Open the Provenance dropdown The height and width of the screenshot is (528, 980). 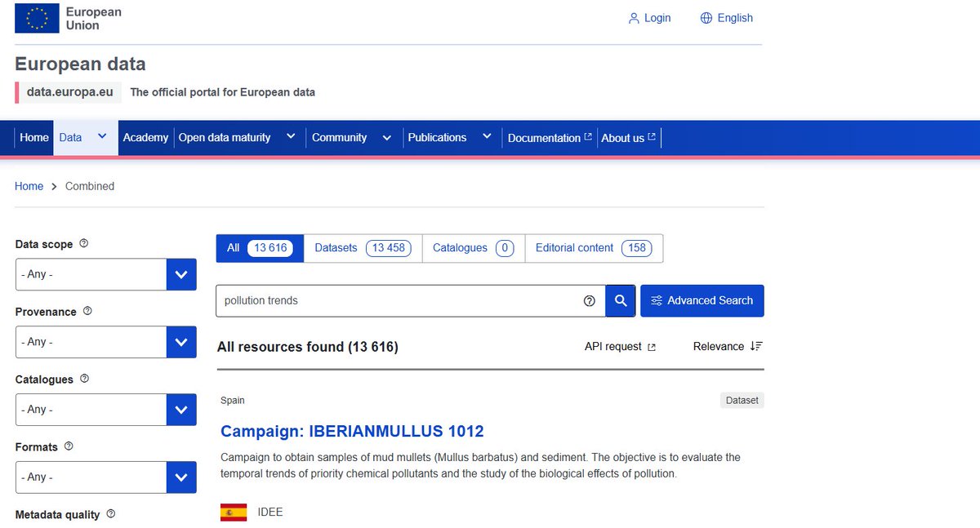pyautogui.click(x=180, y=342)
